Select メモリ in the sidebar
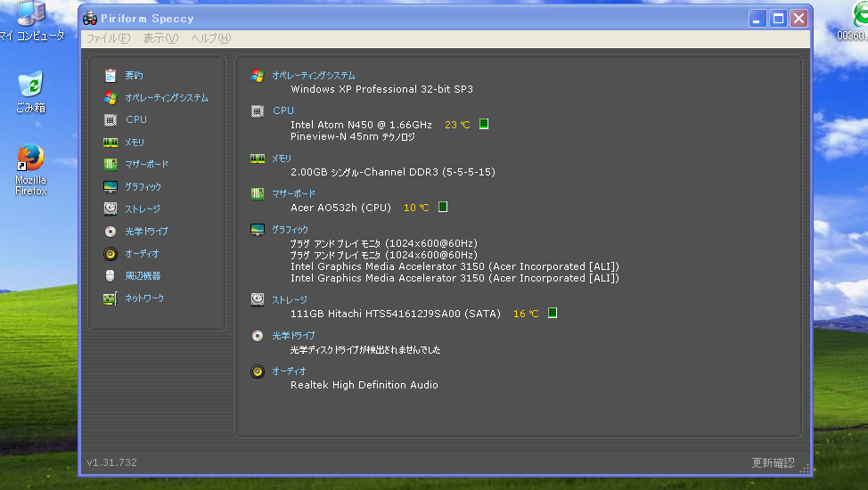868x490 pixels. pos(135,143)
